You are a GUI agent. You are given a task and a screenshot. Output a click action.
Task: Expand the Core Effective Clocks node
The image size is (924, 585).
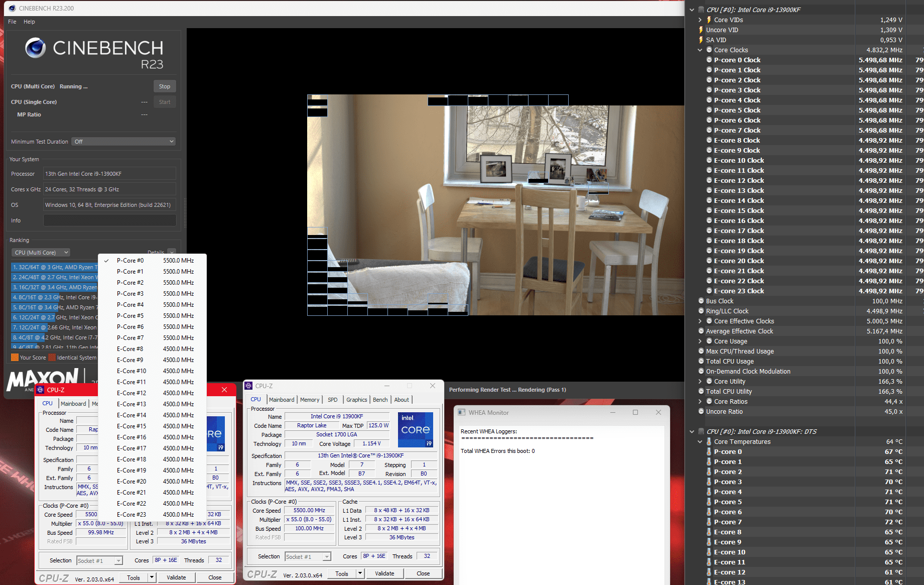700,321
